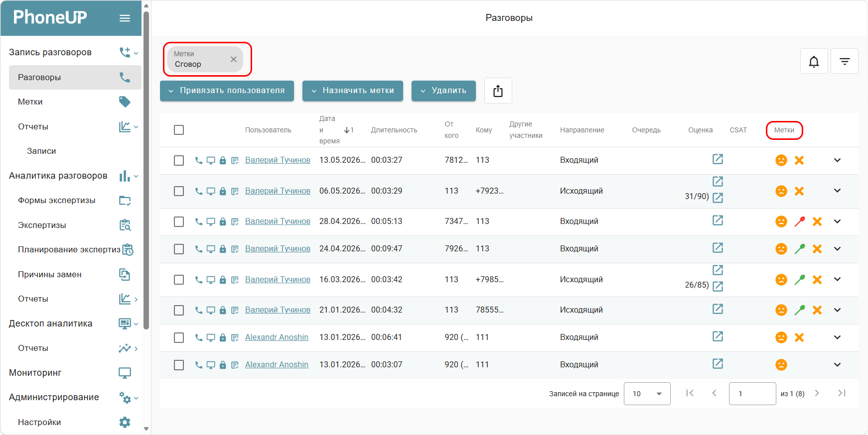This screenshot has width=868, height=435.
Task: Click sad face tag in 00:03:07 row
Action: point(781,365)
